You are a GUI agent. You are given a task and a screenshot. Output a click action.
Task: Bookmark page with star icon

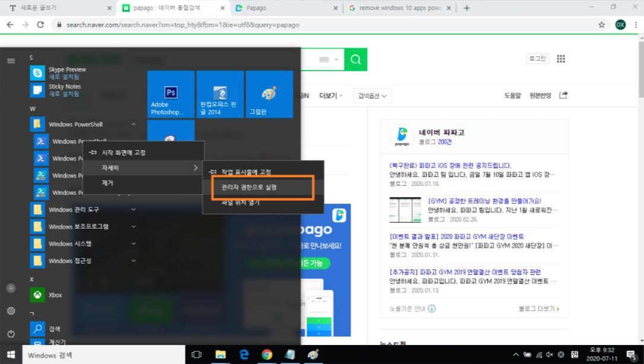pos(602,25)
